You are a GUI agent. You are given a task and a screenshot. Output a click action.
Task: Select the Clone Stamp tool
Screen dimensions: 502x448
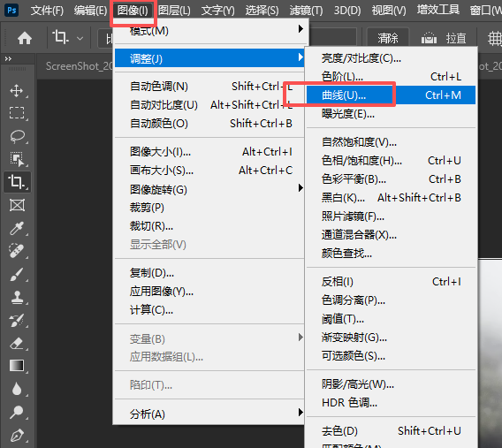pos(17,297)
